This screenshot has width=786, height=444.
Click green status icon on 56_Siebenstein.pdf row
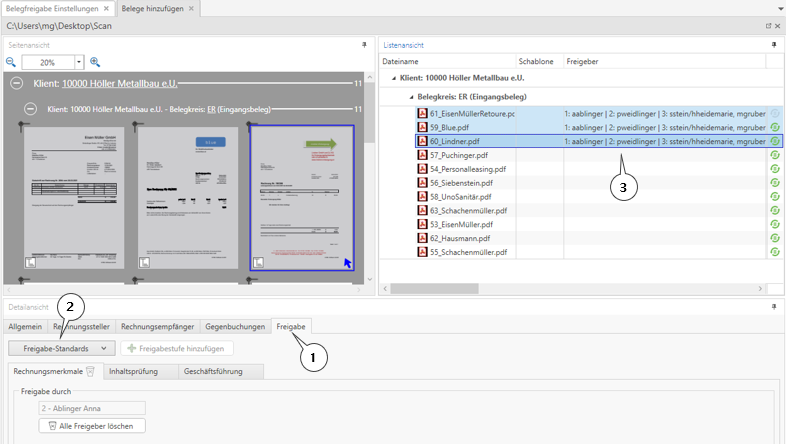775,183
